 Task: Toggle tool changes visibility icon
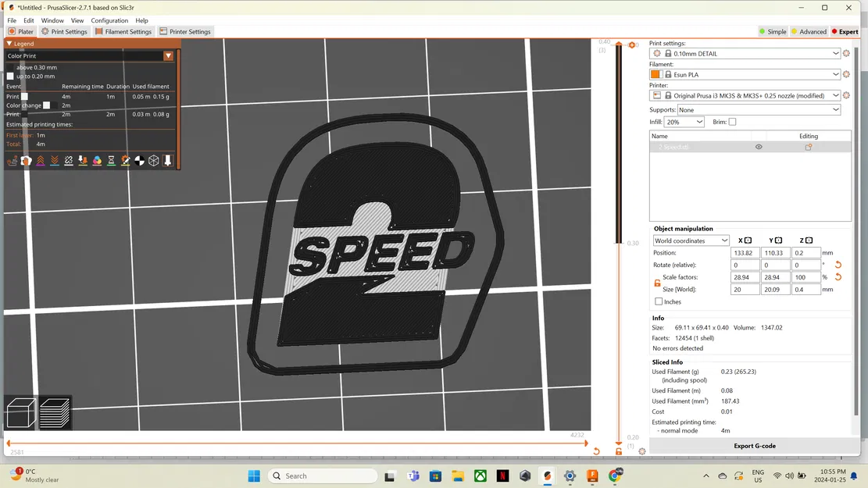pyautogui.click(x=83, y=160)
